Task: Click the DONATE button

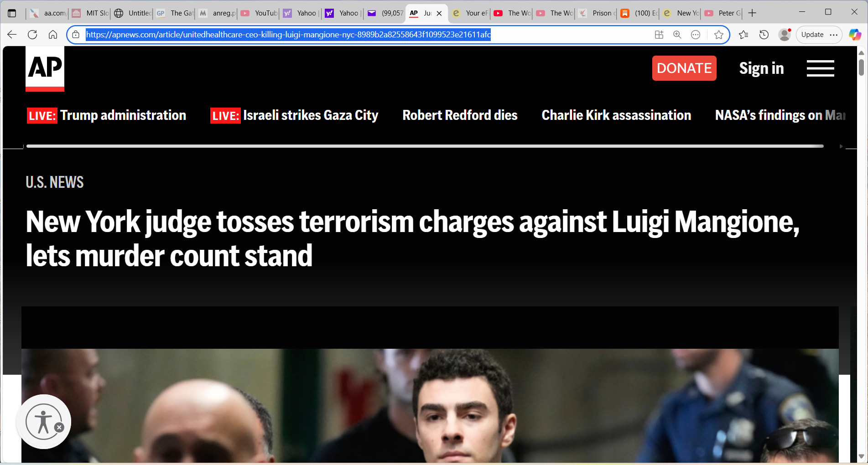Action: pos(684,68)
